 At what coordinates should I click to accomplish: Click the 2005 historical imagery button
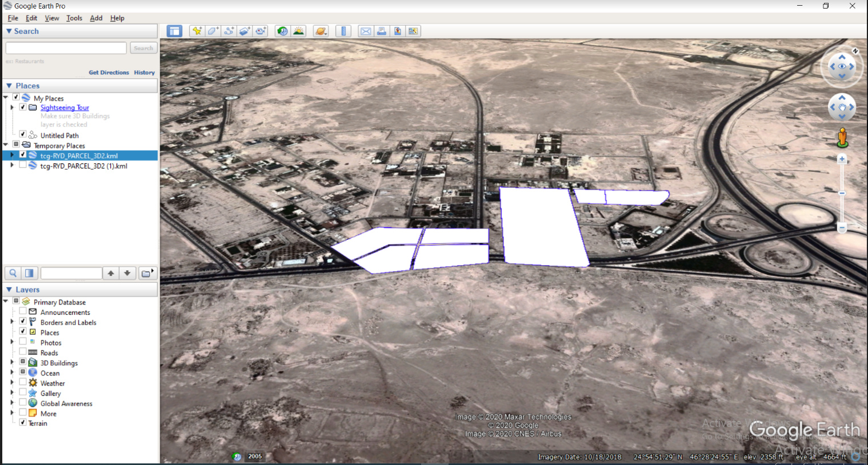coord(255,456)
